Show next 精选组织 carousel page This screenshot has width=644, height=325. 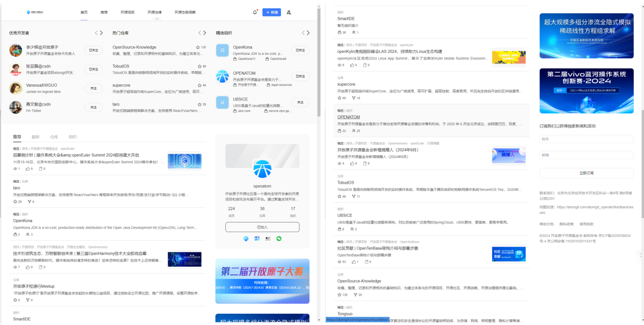(308, 33)
